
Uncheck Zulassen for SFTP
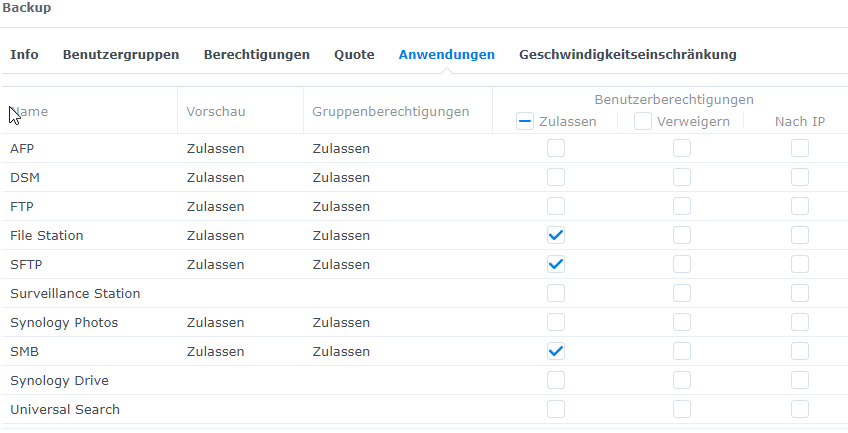pyautogui.click(x=556, y=264)
